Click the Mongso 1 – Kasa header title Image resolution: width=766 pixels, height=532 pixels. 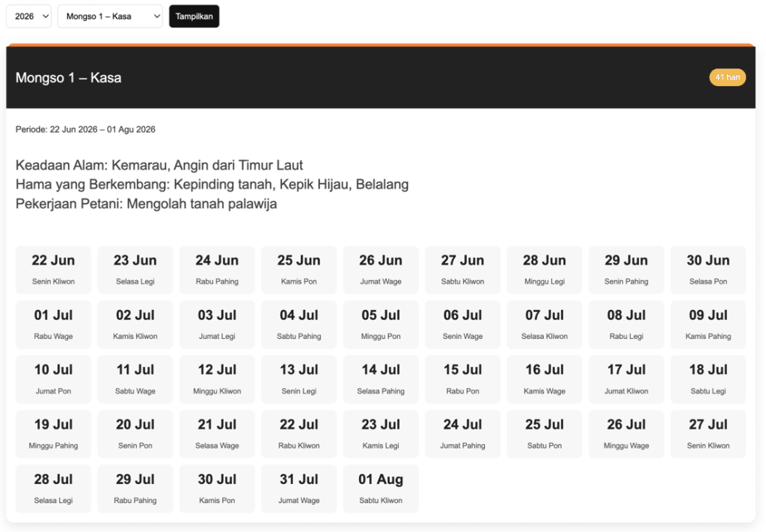pos(68,78)
